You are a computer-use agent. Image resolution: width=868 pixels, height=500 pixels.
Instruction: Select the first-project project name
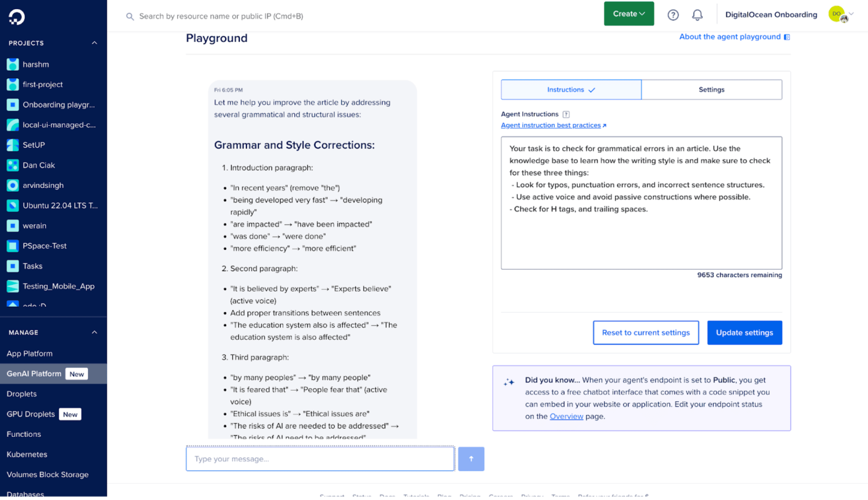coord(43,84)
